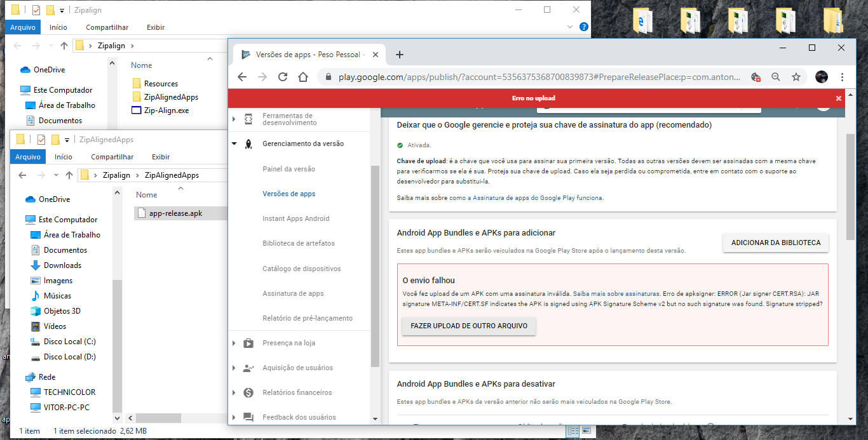The image size is (868, 440).
Task: Open Relatório de pré-lançamento
Action: [308, 318]
